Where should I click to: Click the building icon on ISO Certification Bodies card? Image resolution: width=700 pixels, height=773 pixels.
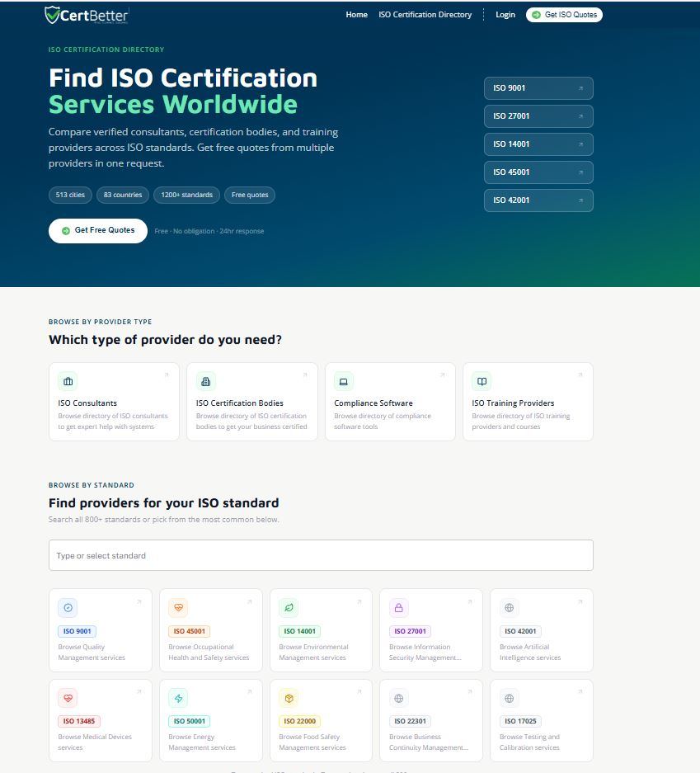[x=206, y=381]
